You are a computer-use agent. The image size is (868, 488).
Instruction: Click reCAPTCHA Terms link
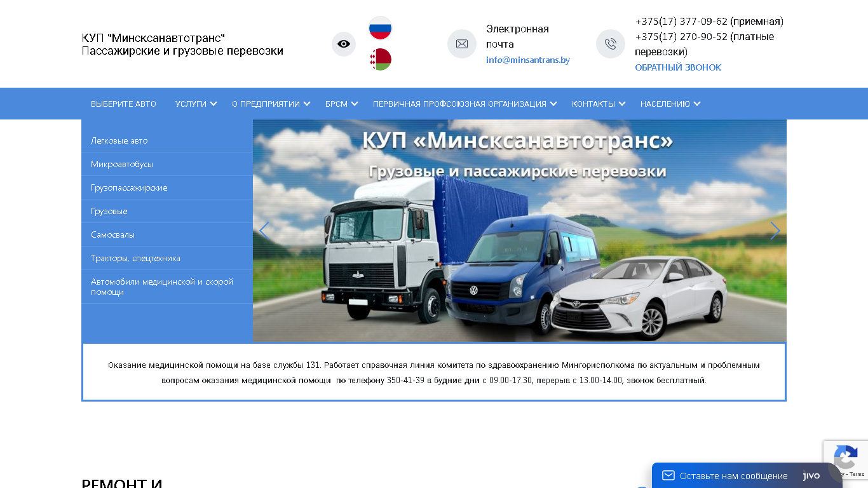pyautogui.click(x=857, y=475)
